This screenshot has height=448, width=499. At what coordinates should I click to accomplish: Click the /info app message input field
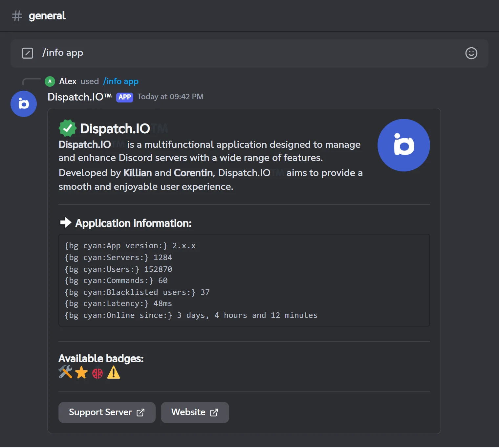(249, 54)
